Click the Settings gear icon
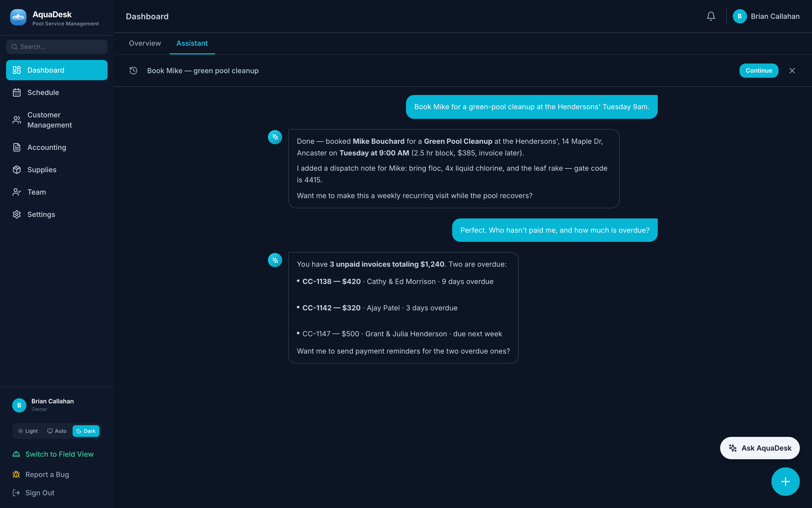 [17, 214]
